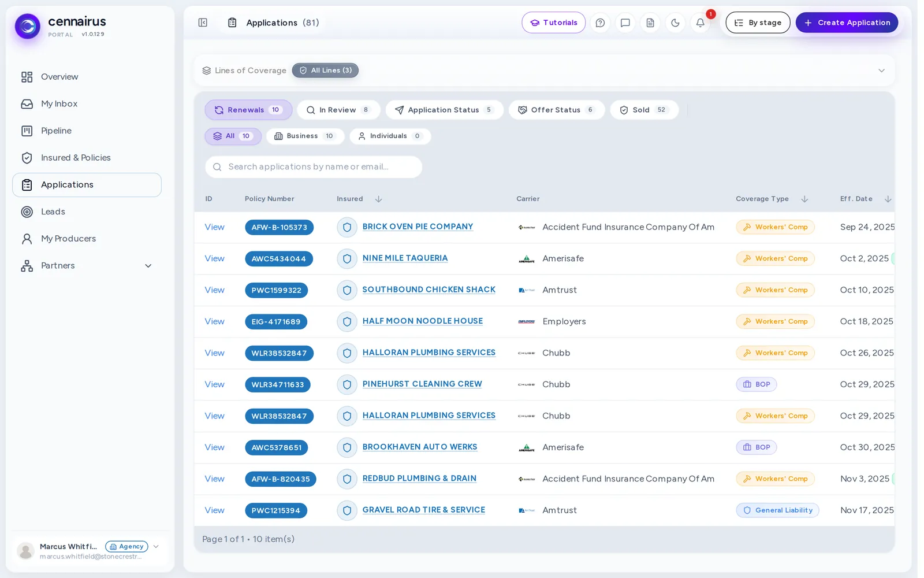Click Create Application button
Image resolution: width=924 pixels, height=578 pixels.
coord(847,23)
